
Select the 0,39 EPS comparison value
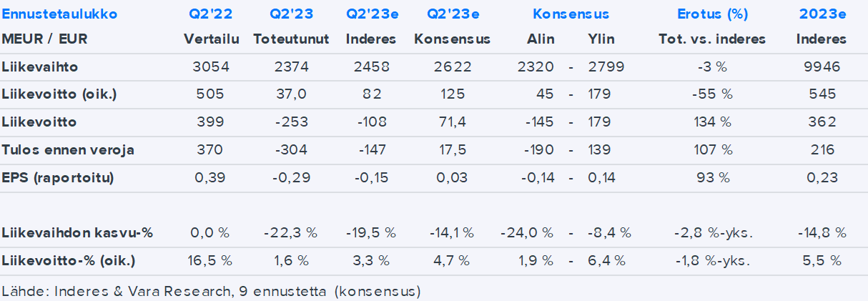209,177
